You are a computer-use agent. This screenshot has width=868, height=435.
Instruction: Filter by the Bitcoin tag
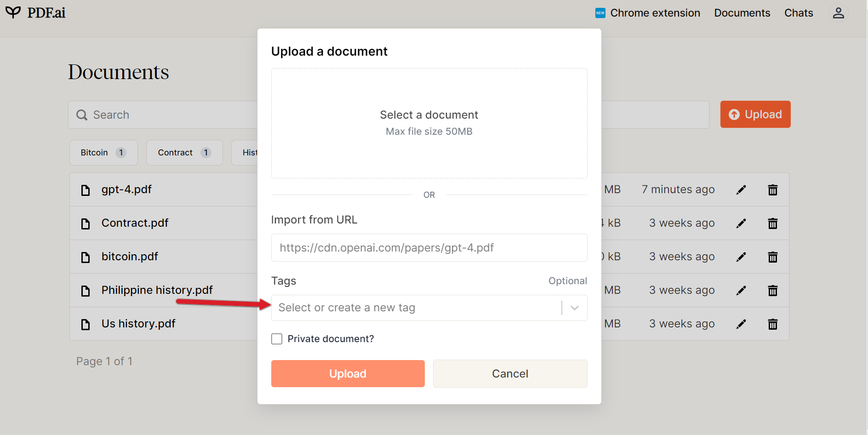coord(103,153)
